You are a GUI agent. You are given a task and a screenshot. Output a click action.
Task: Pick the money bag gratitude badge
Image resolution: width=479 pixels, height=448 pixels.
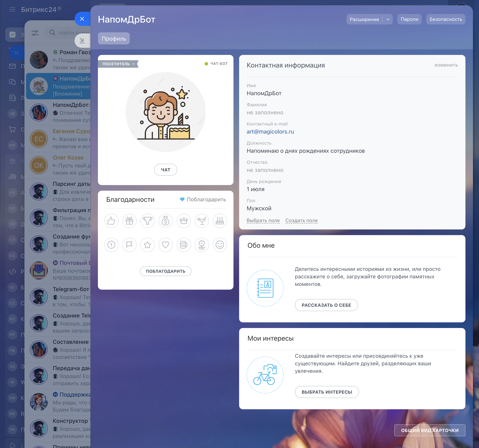pos(166,221)
